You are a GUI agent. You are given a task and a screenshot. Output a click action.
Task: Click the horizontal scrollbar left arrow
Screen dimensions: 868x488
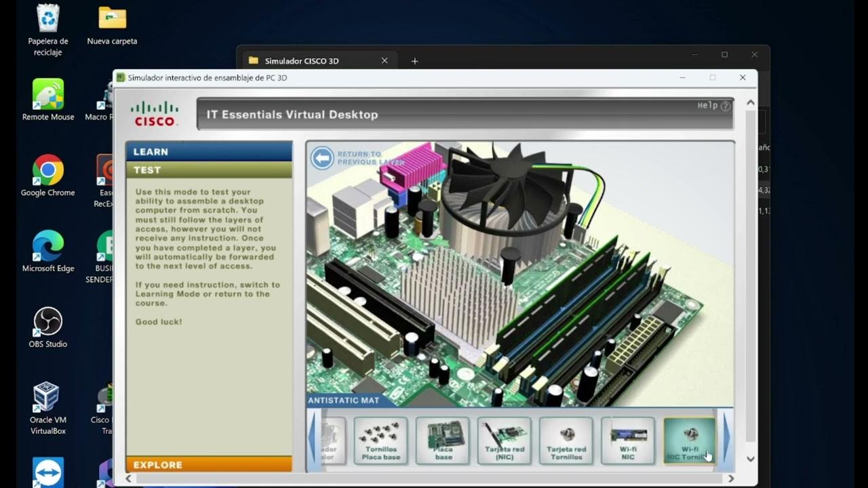tap(129, 479)
